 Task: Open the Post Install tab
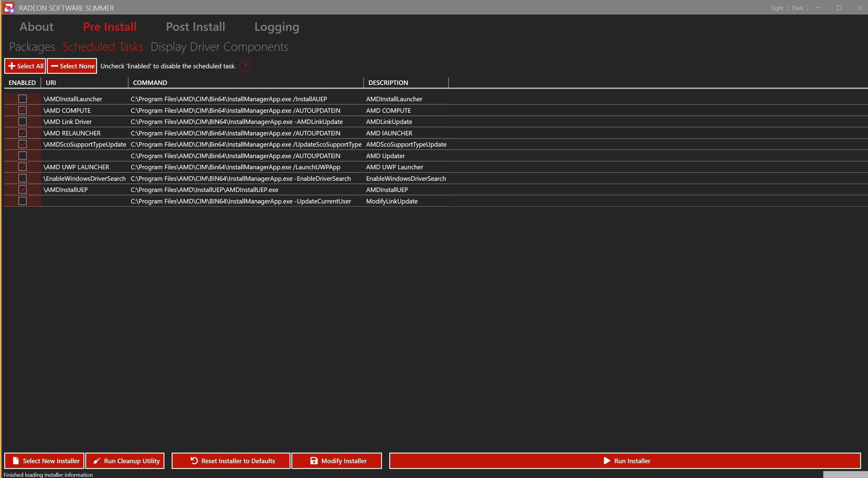[196, 27]
